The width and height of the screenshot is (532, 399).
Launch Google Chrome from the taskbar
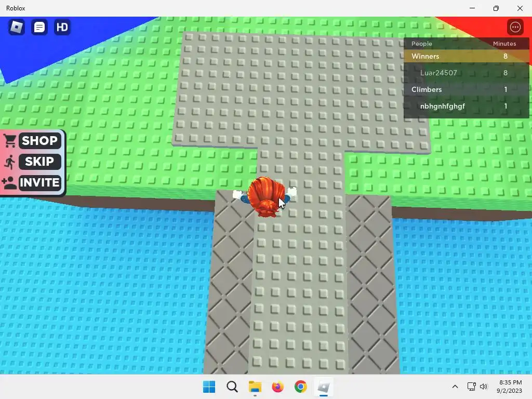[x=301, y=387]
